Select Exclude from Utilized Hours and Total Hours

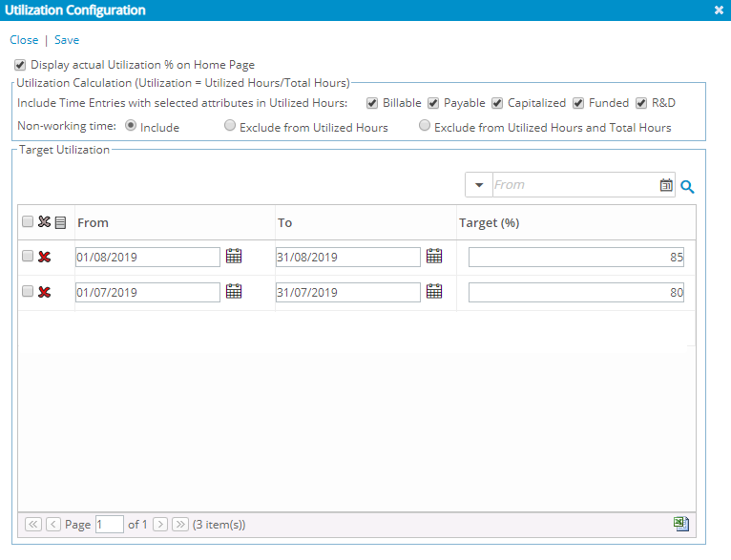coord(425,125)
